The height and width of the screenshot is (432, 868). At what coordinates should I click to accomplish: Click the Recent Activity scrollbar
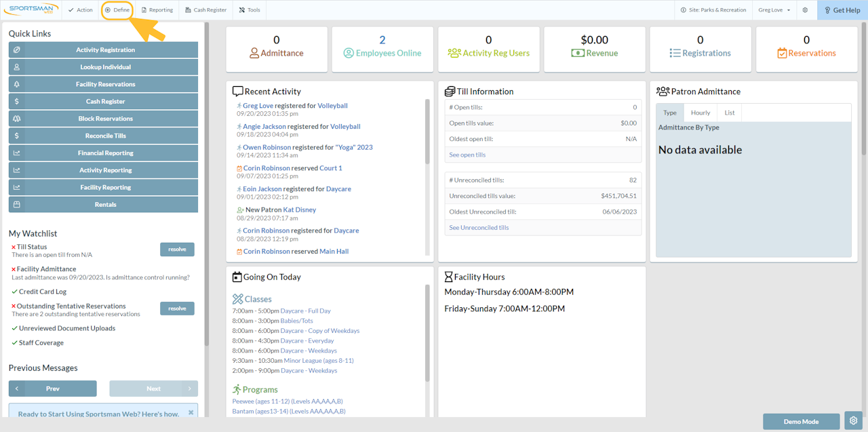pos(427,132)
